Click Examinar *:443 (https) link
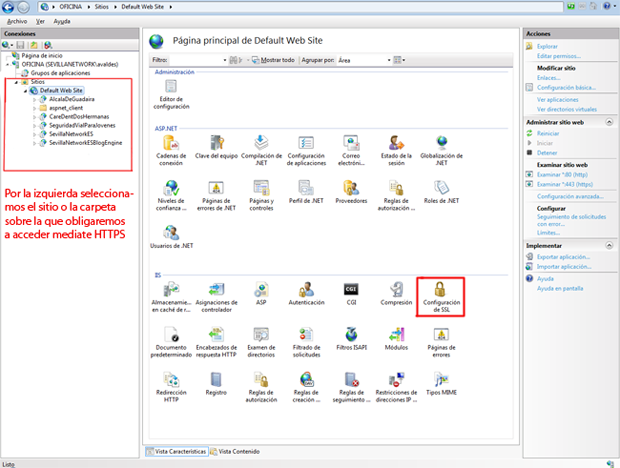The image size is (620, 468). tap(564, 184)
